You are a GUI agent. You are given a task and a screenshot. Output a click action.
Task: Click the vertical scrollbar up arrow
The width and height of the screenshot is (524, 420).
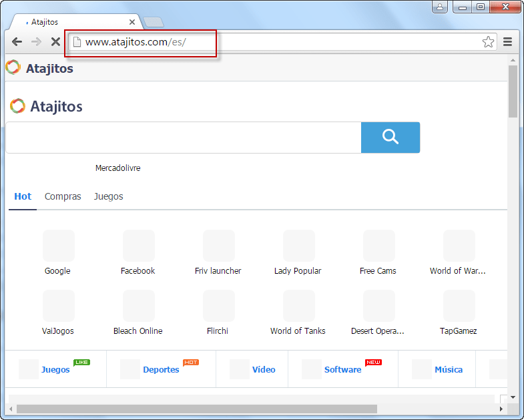pyautogui.click(x=513, y=60)
